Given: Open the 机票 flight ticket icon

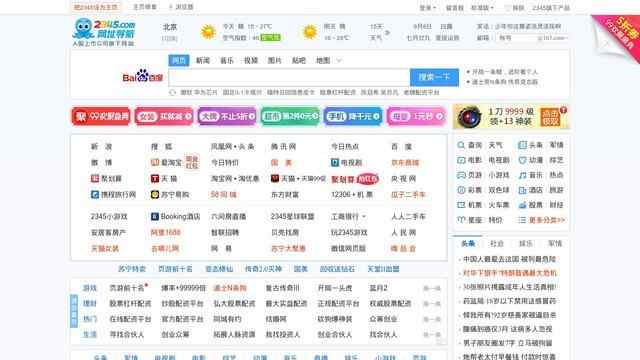Looking at the screenshot, I should [461, 205].
